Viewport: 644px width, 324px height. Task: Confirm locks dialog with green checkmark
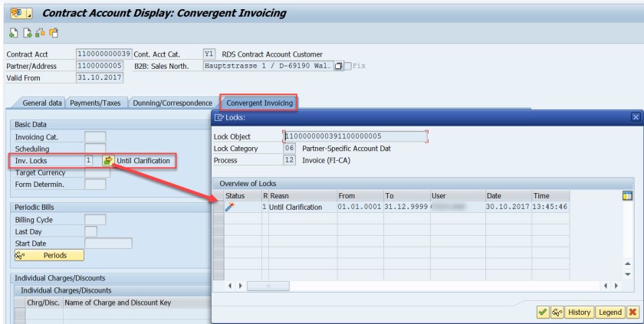[543, 312]
